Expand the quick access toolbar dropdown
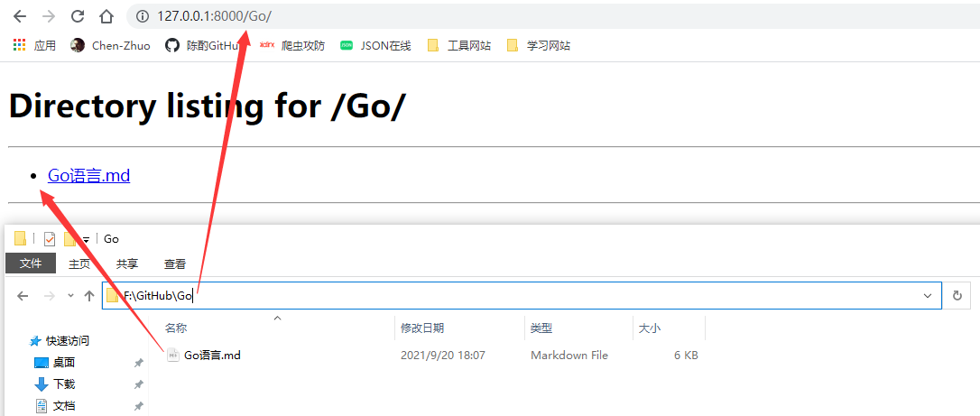Viewport: 980px width, 416px height. tap(87, 239)
